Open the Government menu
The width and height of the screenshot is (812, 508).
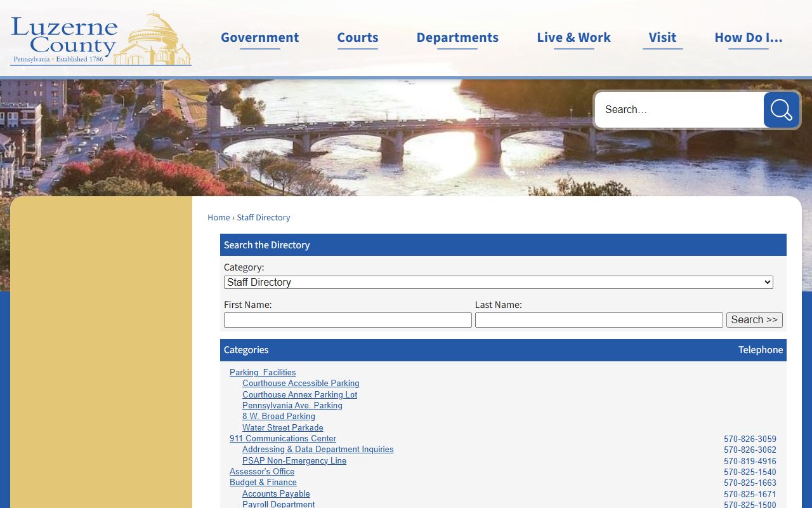[x=259, y=37]
